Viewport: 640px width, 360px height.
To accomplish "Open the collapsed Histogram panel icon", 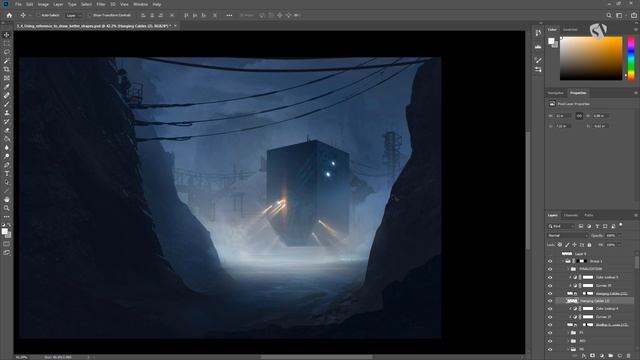I will (x=538, y=47).
